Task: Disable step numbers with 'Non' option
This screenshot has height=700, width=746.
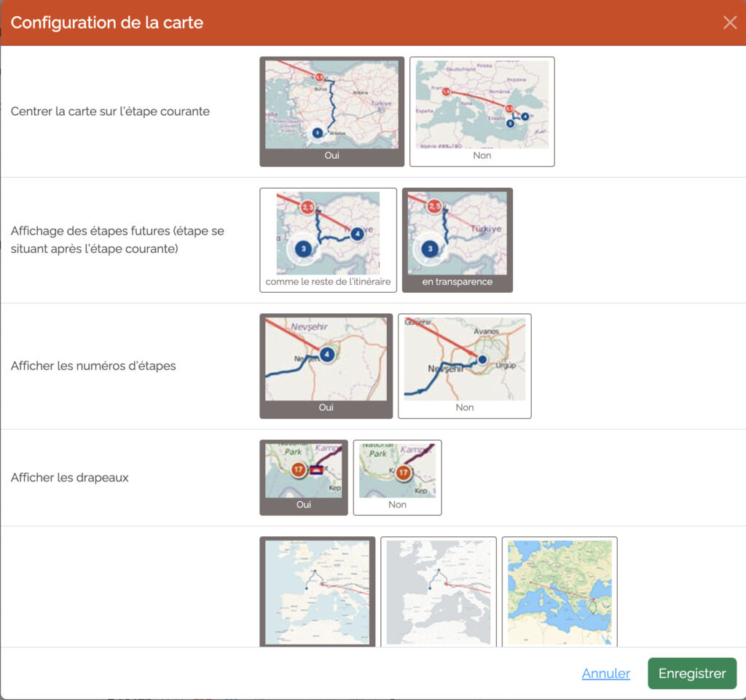Action: [x=464, y=366]
